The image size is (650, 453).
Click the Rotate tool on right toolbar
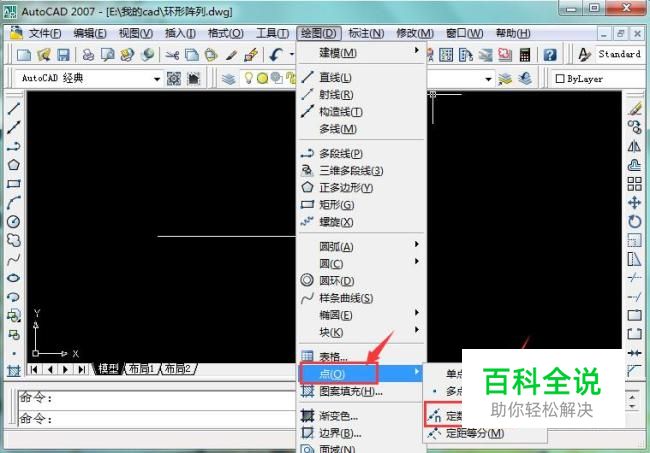(635, 221)
